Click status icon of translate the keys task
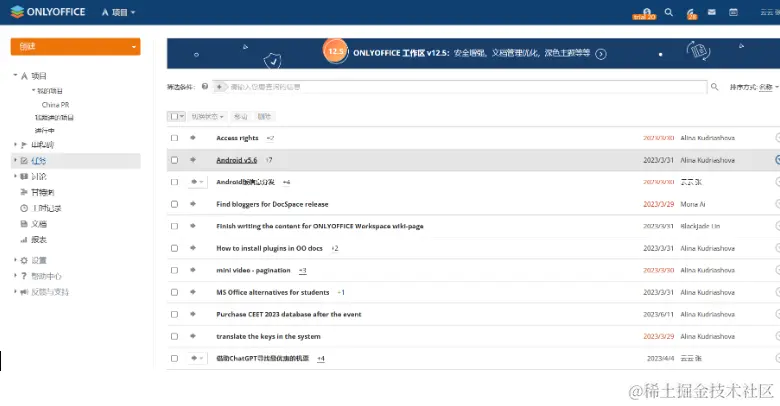 coord(193,336)
